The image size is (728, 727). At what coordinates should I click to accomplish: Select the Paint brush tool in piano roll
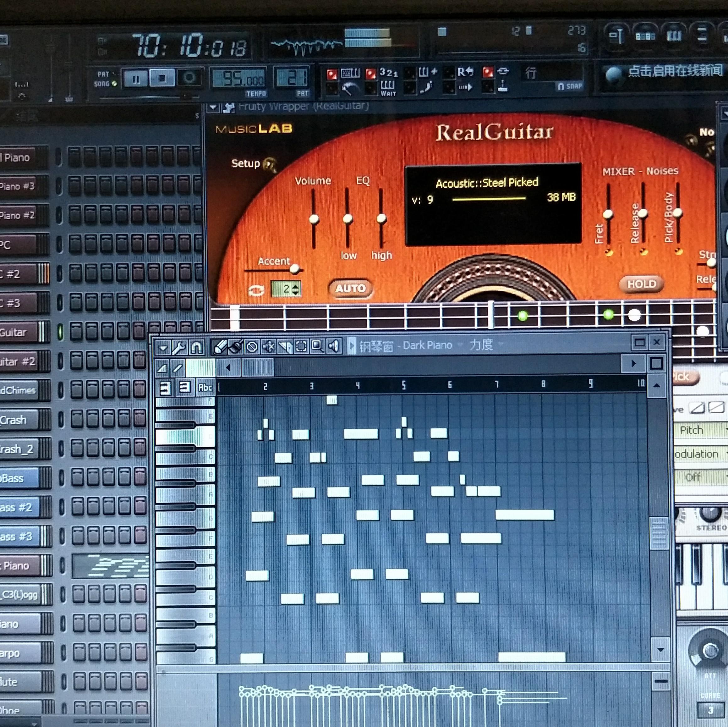(236, 347)
